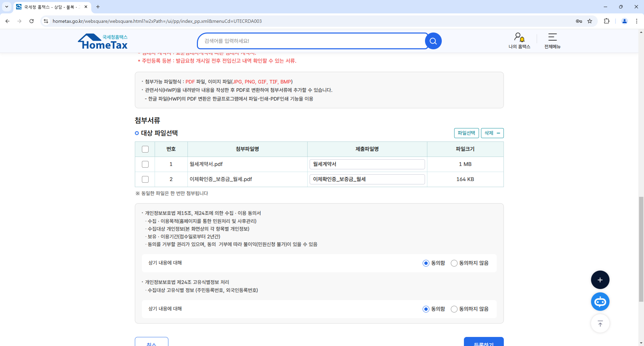Open 나의 홈택스 user icon
644x346 pixels.
[519, 41]
